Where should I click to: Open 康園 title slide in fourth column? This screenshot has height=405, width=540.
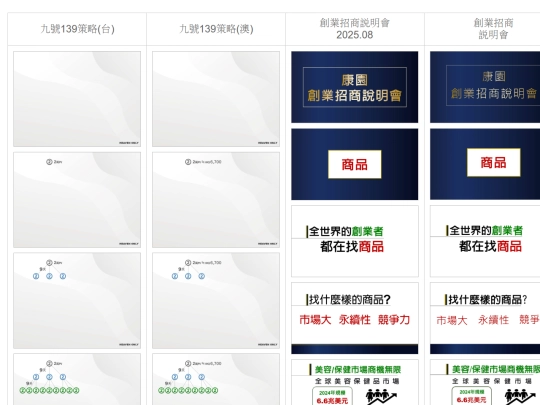point(485,87)
